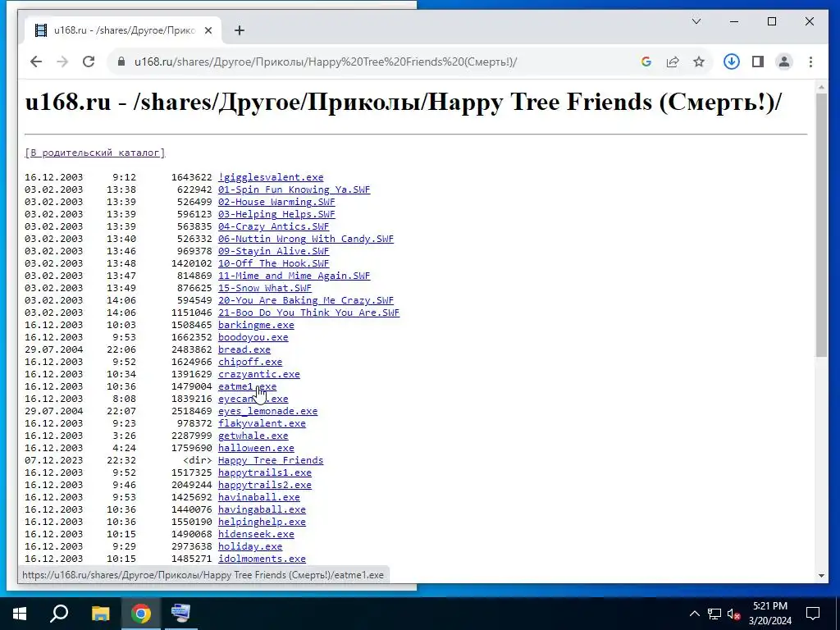
Task: Download halloween.exe file
Action: pos(256,449)
